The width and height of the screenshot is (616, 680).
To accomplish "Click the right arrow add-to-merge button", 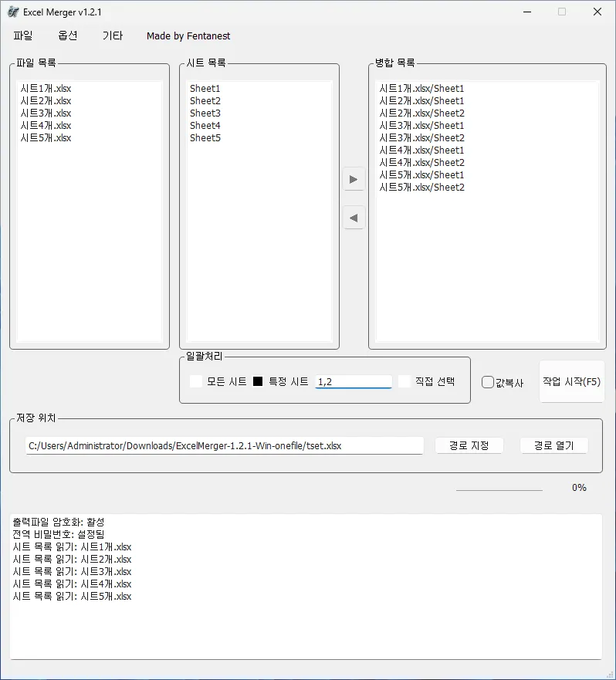I will [354, 179].
